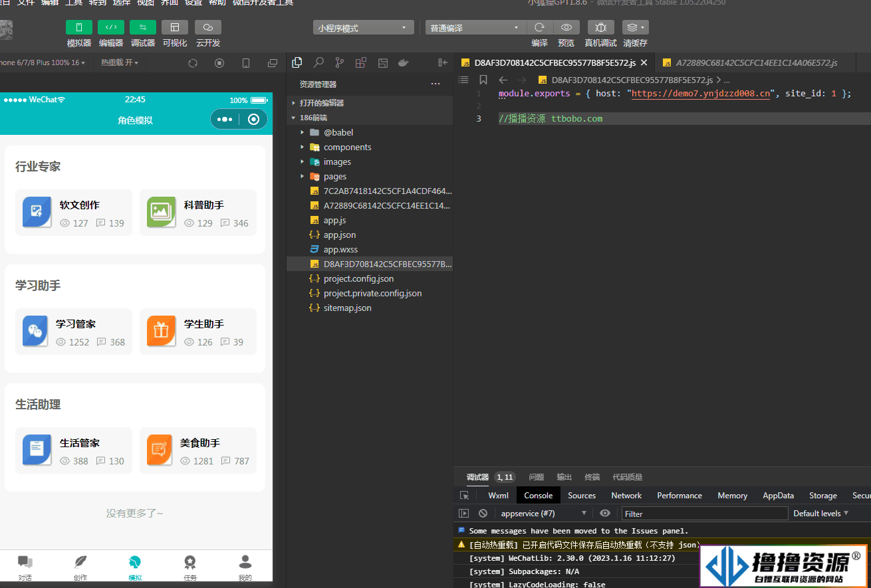871x588 pixels.
Task: Expand the images folder
Action: click(370, 161)
